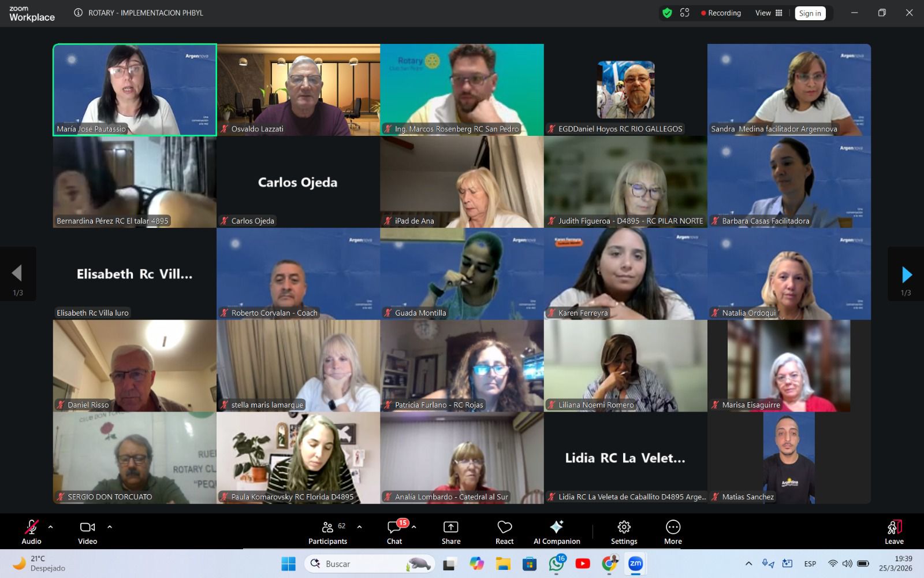The image size is (924, 578).
Task: Go to next page of participants
Action: click(x=906, y=275)
